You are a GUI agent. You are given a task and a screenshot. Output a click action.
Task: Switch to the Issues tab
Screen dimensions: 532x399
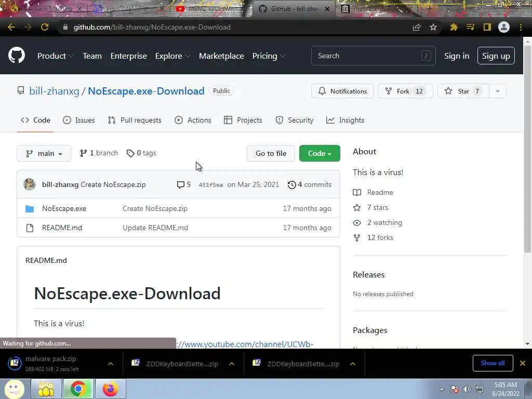(x=79, y=120)
